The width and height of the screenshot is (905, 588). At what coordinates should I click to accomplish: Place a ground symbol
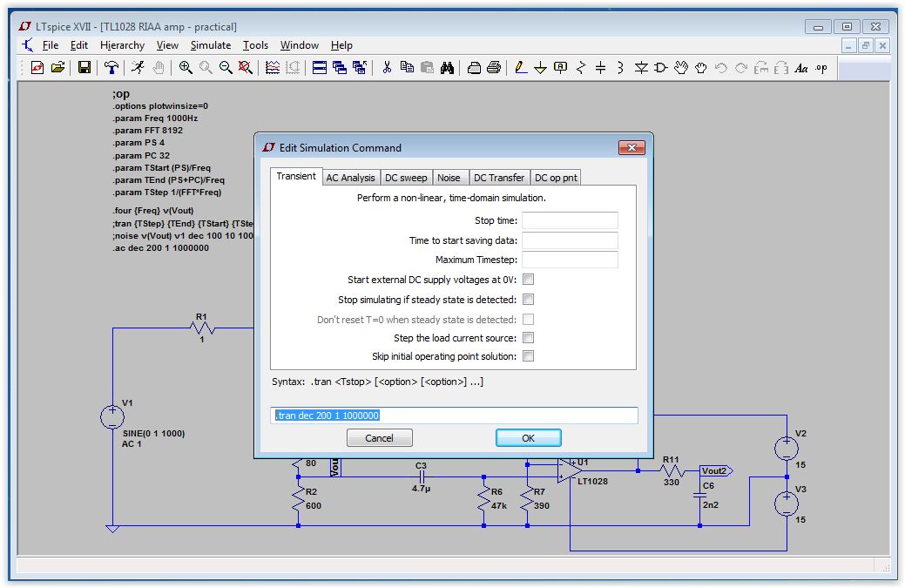[x=540, y=68]
